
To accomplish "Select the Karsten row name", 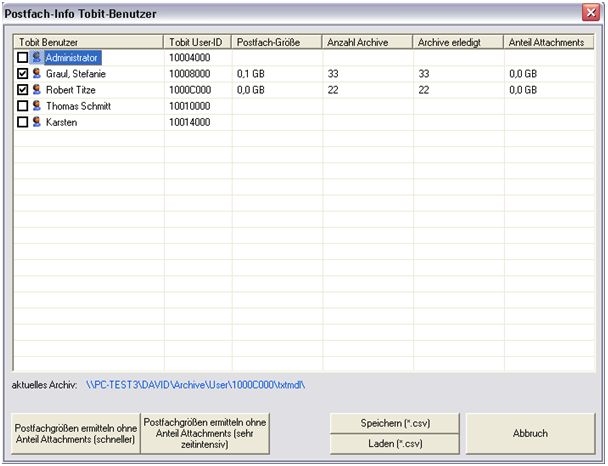I will pyautogui.click(x=61, y=122).
